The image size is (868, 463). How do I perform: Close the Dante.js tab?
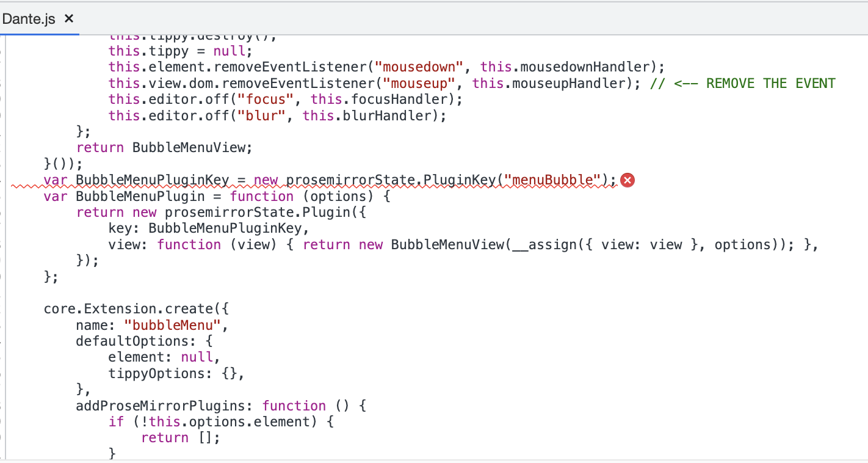(x=69, y=18)
